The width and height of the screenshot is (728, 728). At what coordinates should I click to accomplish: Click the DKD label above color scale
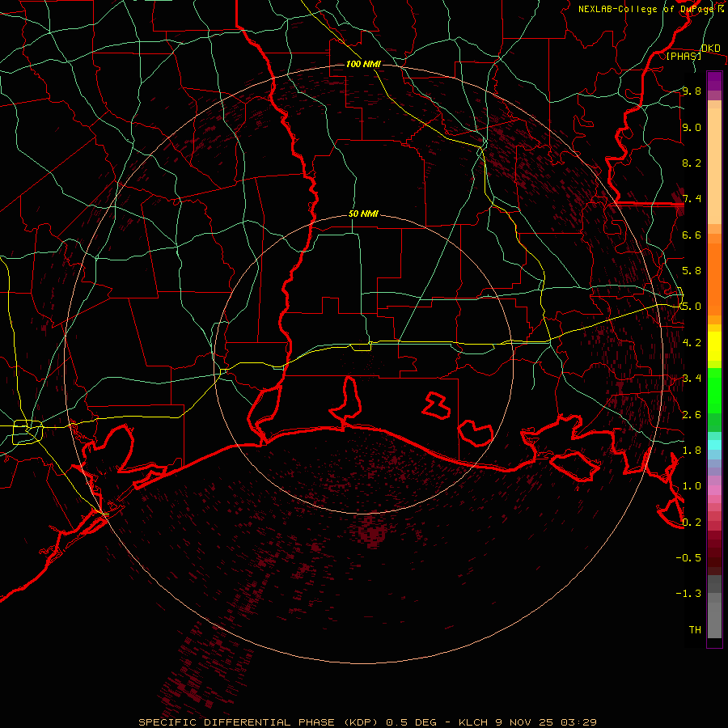click(x=710, y=48)
